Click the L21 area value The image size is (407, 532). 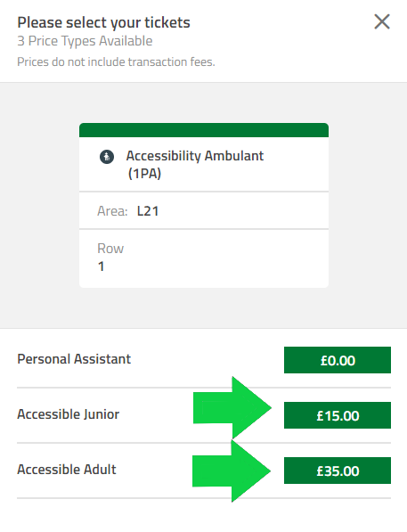tap(148, 211)
